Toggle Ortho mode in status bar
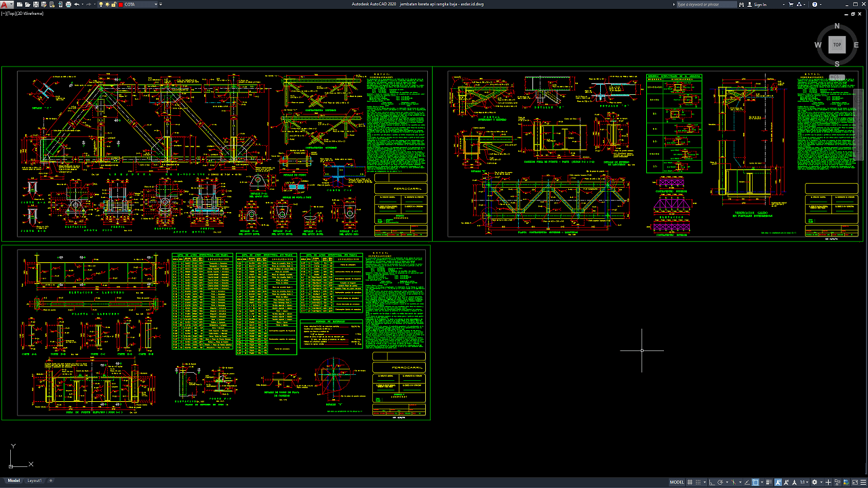Screen dimensions: 868x488 [711, 482]
